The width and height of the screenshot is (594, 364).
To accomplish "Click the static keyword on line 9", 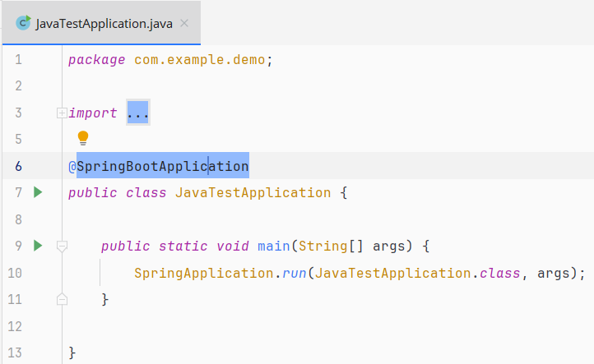I will coord(183,246).
